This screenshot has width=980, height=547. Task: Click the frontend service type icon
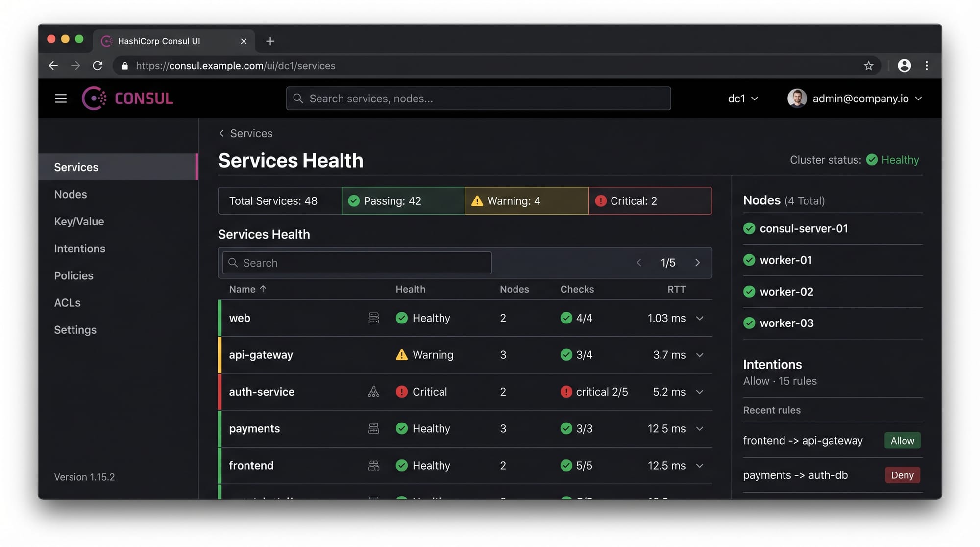click(x=373, y=466)
